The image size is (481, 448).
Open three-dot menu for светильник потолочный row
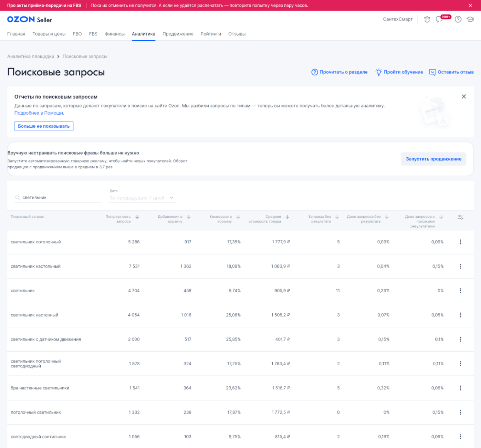coord(460,242)
